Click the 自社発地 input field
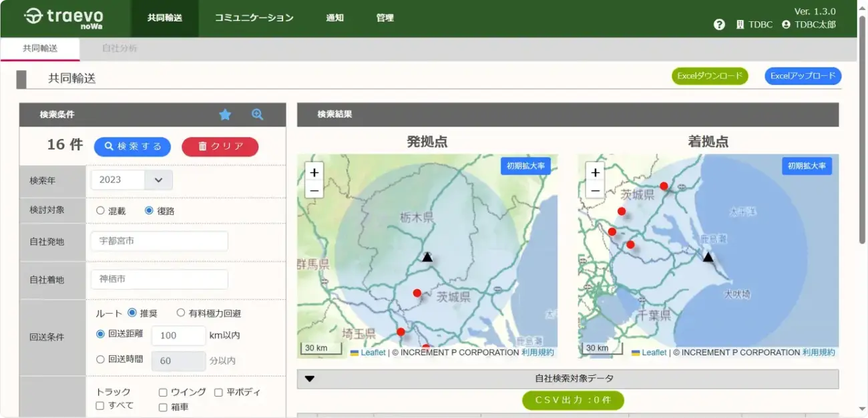868x418 pixels. tap(160, 241)
